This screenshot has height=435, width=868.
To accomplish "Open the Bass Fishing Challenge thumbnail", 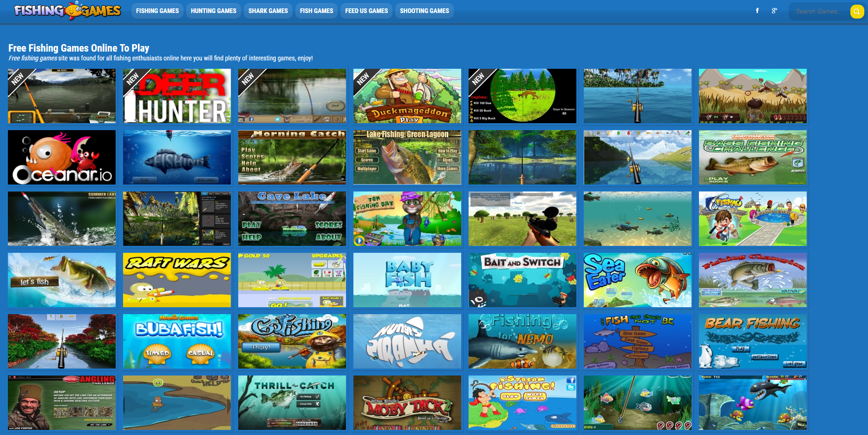I will coord(753,158).
